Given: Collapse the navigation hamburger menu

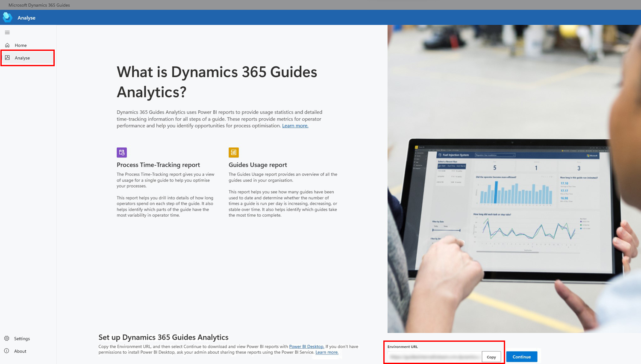Looking at the screenshot, I should (x=7, y=32).
